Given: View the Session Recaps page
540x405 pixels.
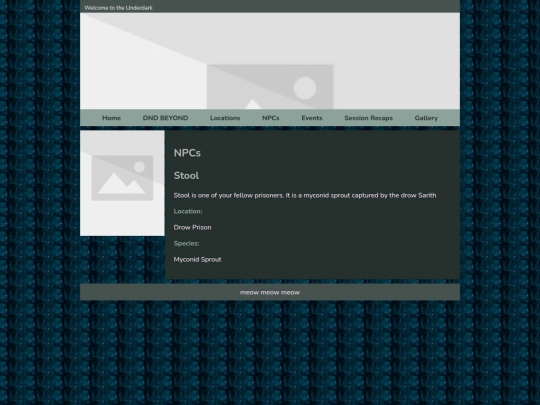Looking at the screenshot, I should 368,118.
